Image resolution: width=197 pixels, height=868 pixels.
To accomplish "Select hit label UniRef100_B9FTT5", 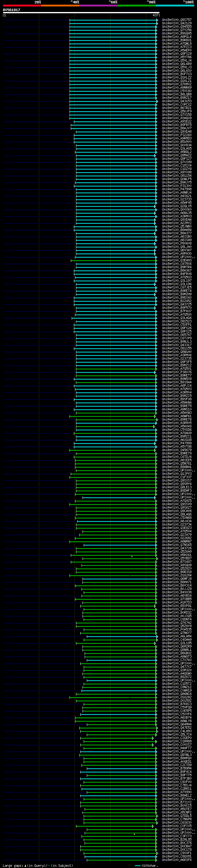I will click(176, 775).
